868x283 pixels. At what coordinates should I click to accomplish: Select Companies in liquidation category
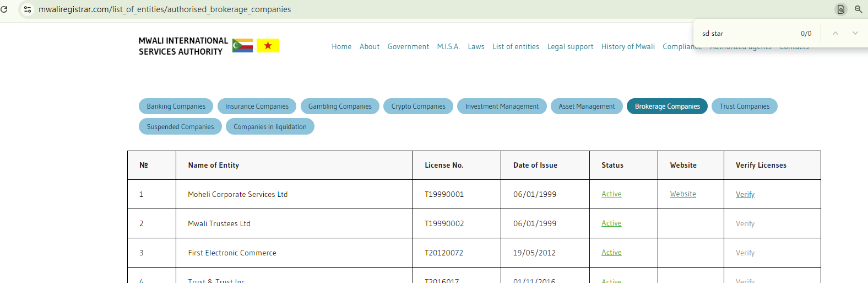(270, 126)
